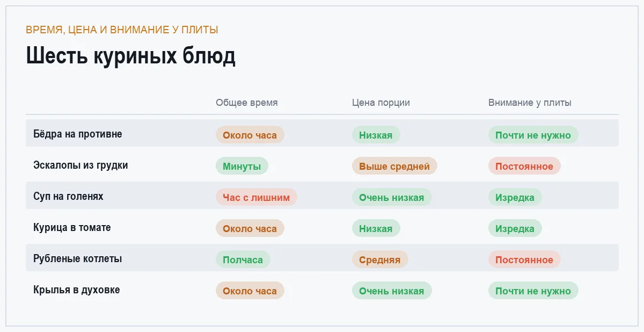The height and width of the screenshot is (332, 644).
Task: Select the row label "Суп на голенях"
Action: tap(68, 196)
